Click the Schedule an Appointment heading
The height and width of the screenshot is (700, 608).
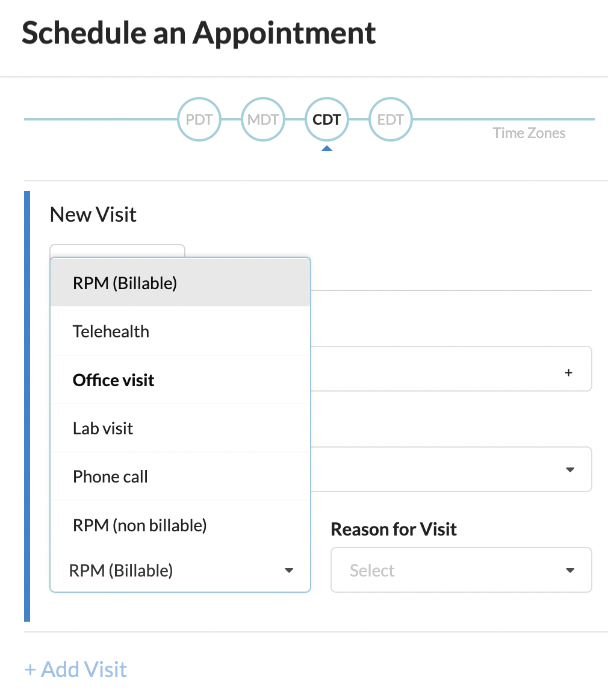coord(199,33)
